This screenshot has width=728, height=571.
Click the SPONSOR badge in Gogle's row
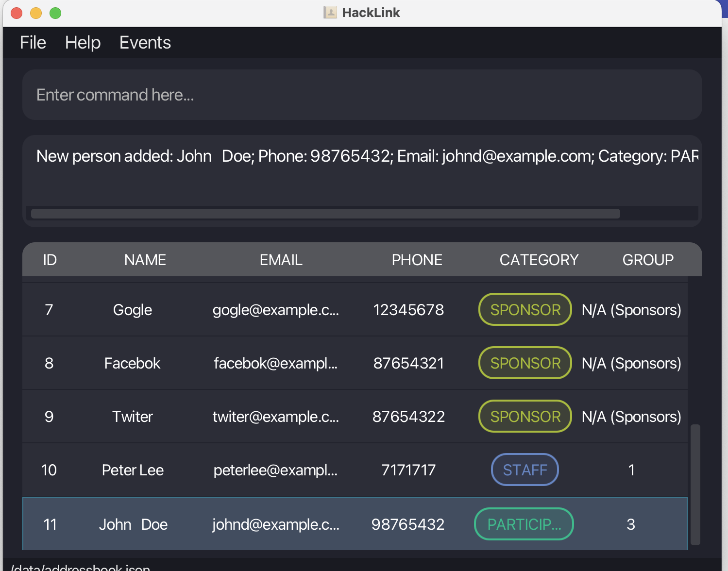tap(525, 310)
